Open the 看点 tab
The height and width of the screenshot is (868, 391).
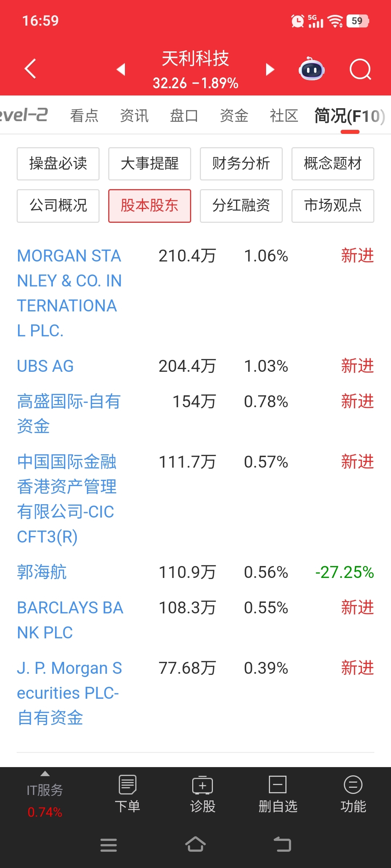84,116
